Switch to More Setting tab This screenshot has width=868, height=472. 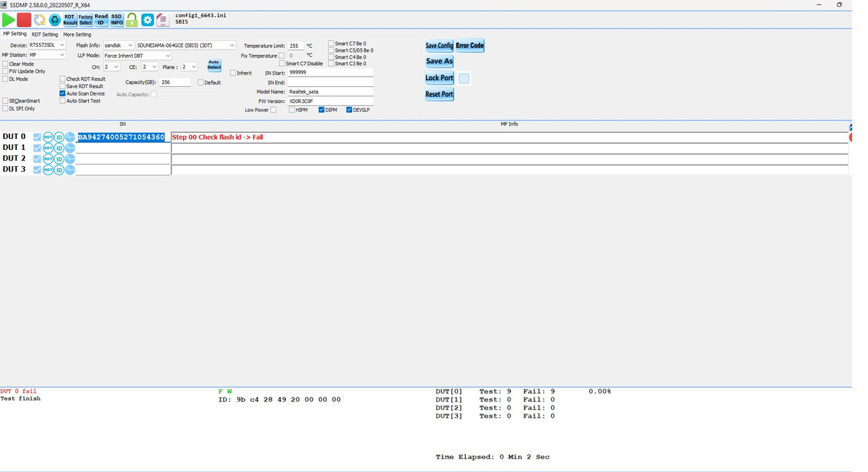(77, 35)
